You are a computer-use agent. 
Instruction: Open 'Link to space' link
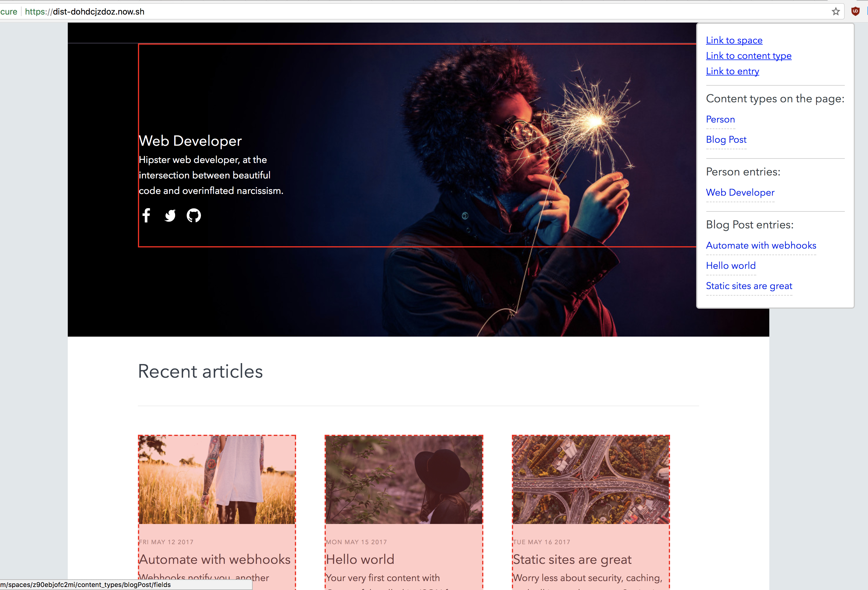tap(734, 40)
